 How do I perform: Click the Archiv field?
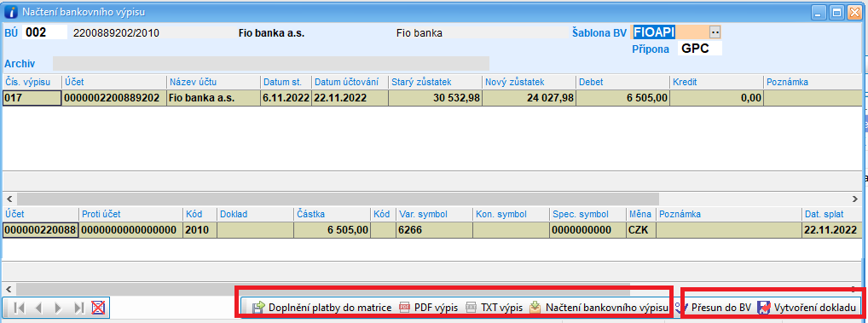tap(270, 63)
